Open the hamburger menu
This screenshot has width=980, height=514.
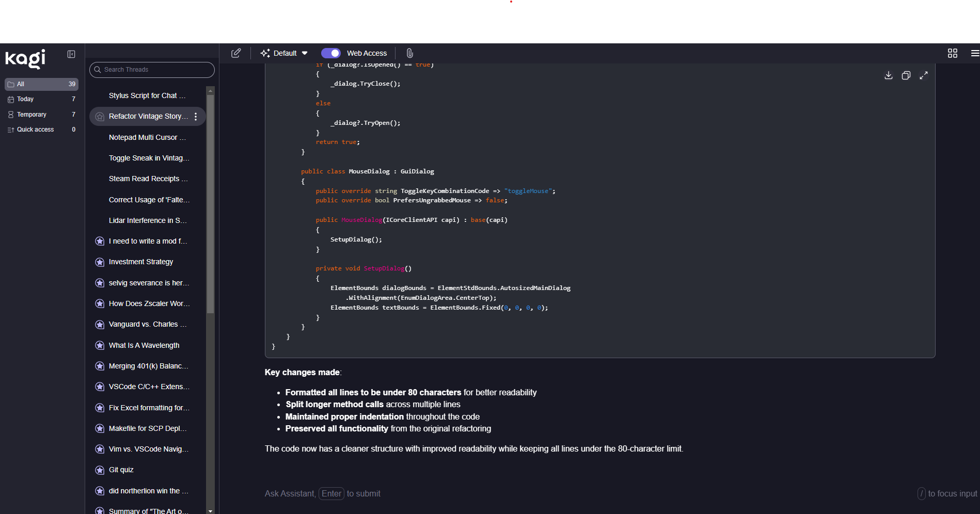pyautogui.click(x=974, y=53)
